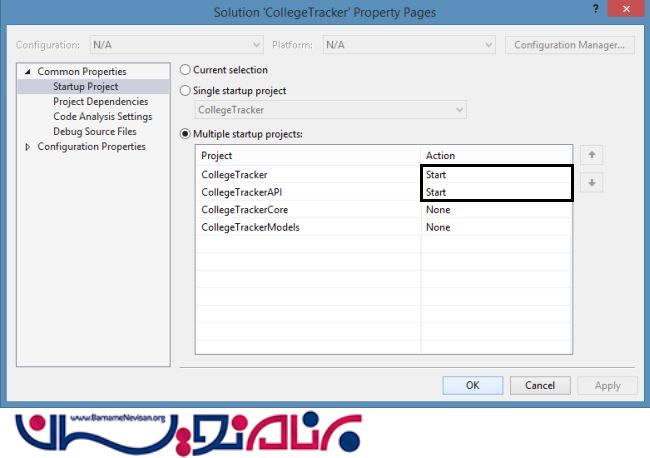Click the OK button
Screen dimensions: 650x458
click(x=473, y=385)
